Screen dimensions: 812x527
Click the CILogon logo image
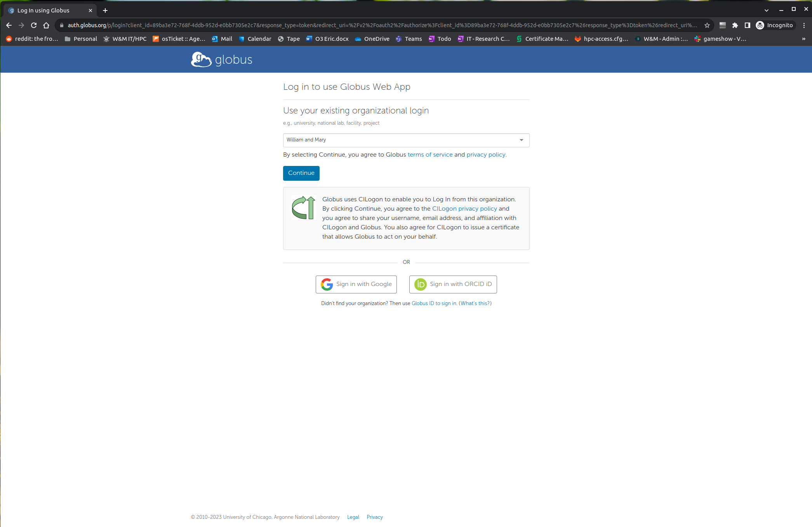tap(303, 208)
